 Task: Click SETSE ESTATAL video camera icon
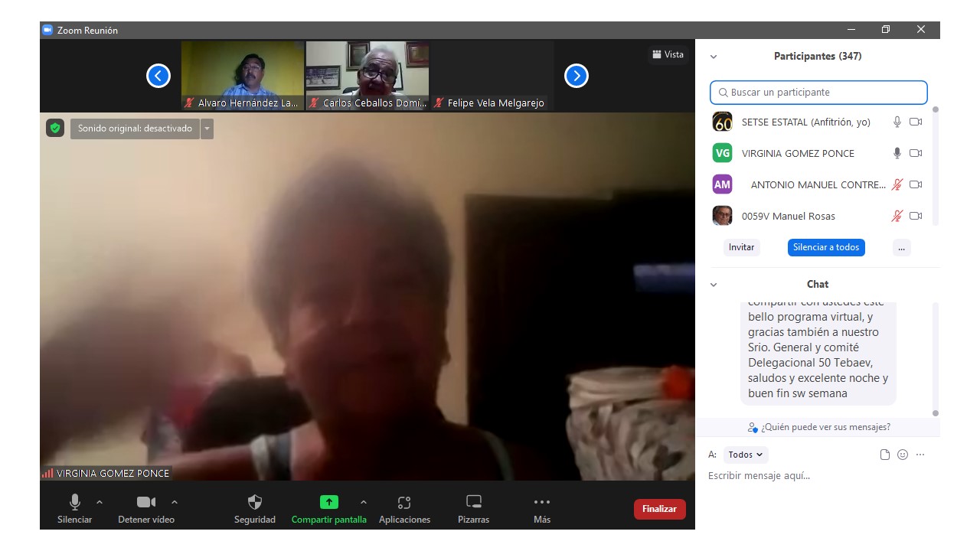[916, 122]
